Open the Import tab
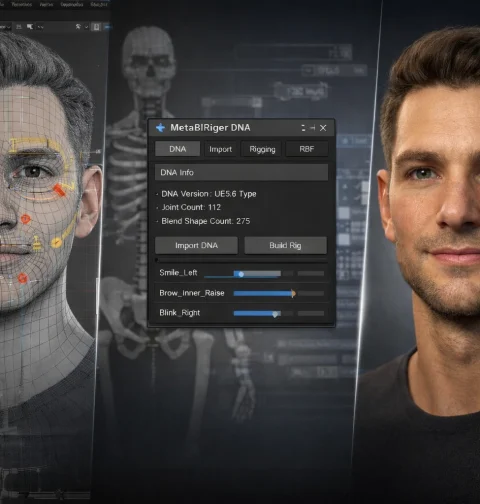 (x=220, y=149)
